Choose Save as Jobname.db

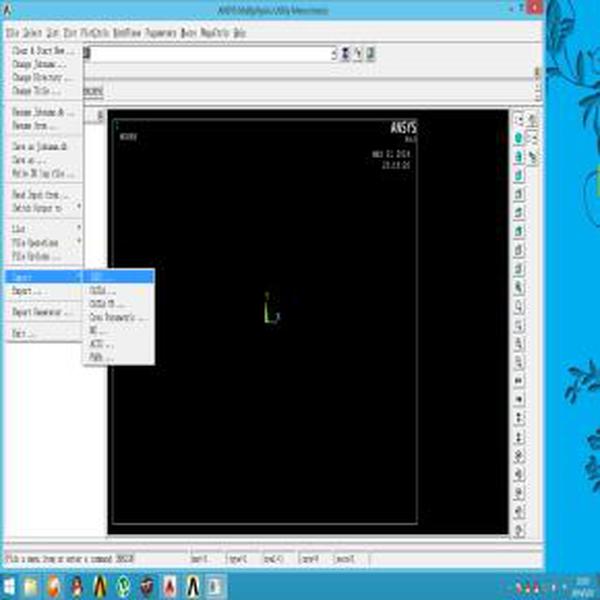pos(44,147)
